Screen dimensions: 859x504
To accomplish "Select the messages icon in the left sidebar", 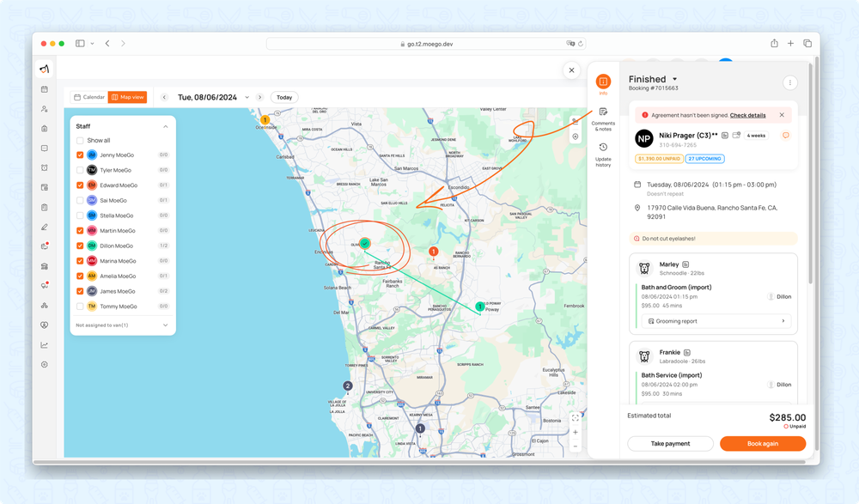I will [45, 148].
